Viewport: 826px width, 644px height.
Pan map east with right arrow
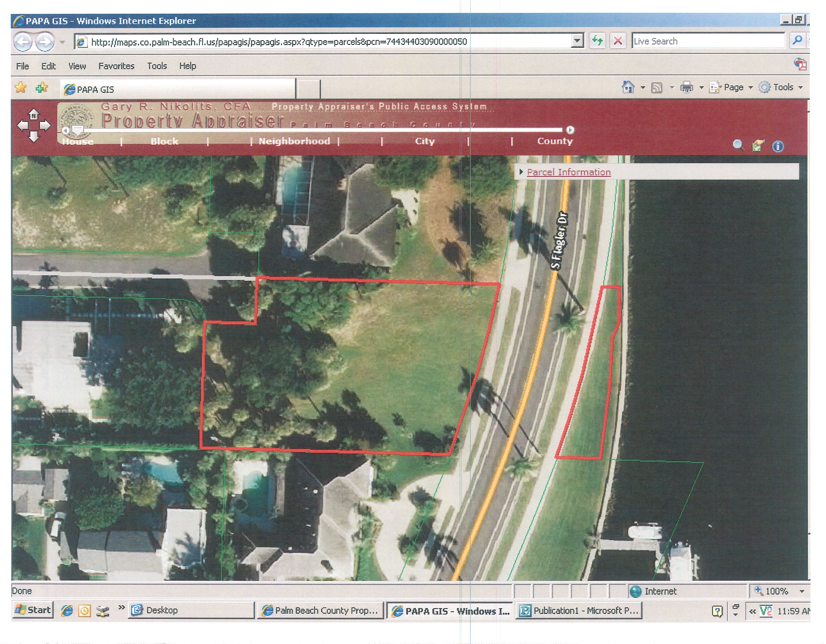46,125
